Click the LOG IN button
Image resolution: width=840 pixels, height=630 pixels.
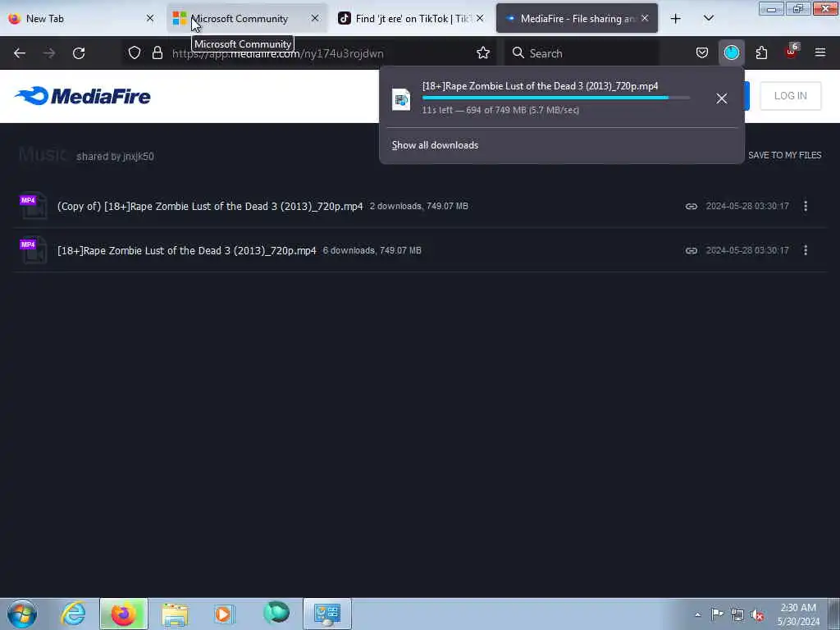pos(790,96)
